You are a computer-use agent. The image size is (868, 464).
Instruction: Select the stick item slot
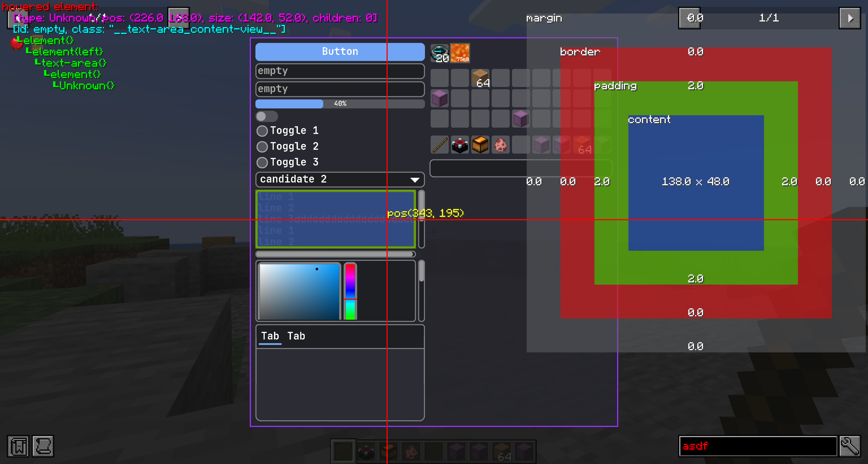pos(440,145)
